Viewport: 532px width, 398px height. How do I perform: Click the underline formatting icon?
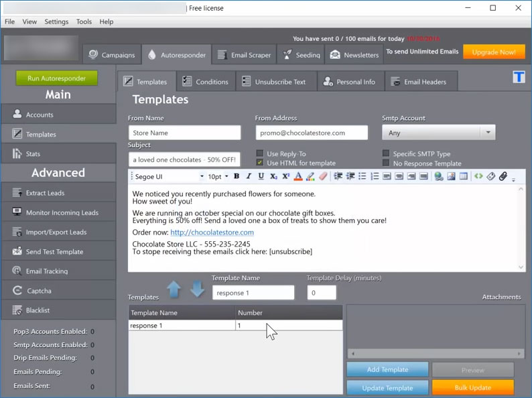click(261, 177)
